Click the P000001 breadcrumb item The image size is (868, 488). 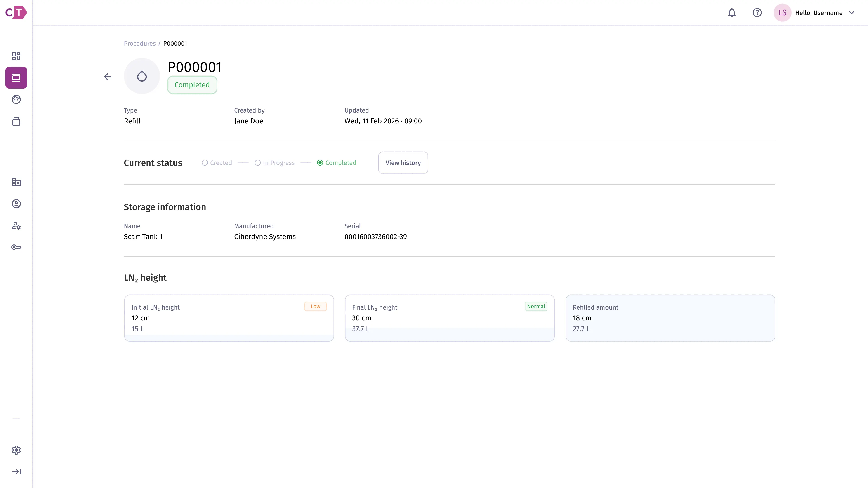pos(175,43)
